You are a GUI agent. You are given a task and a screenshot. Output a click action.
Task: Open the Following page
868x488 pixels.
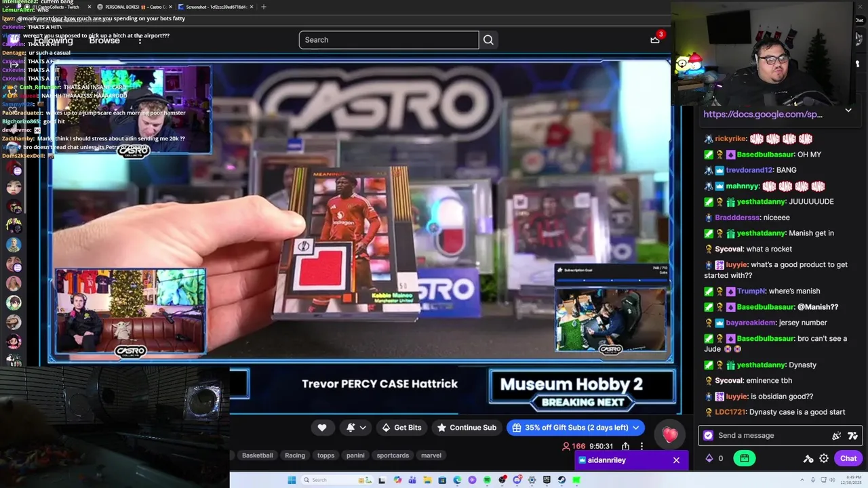(53, 41)
